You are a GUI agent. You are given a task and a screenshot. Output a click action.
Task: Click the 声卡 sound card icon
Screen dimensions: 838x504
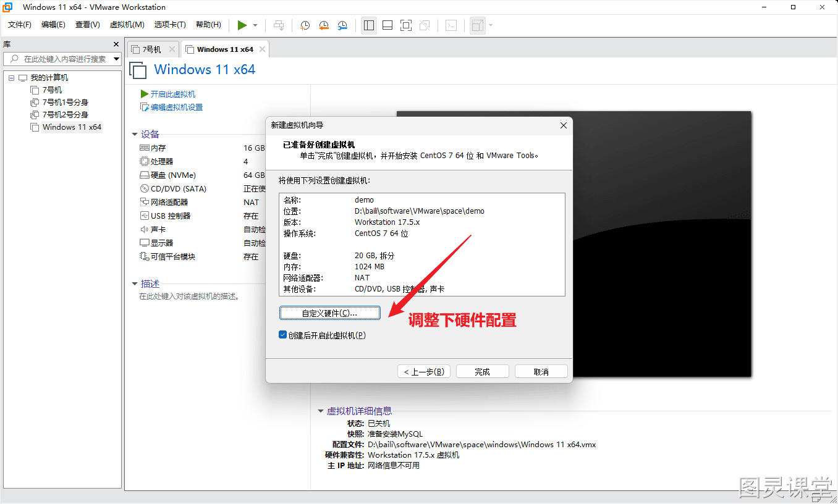pos(145,230)
